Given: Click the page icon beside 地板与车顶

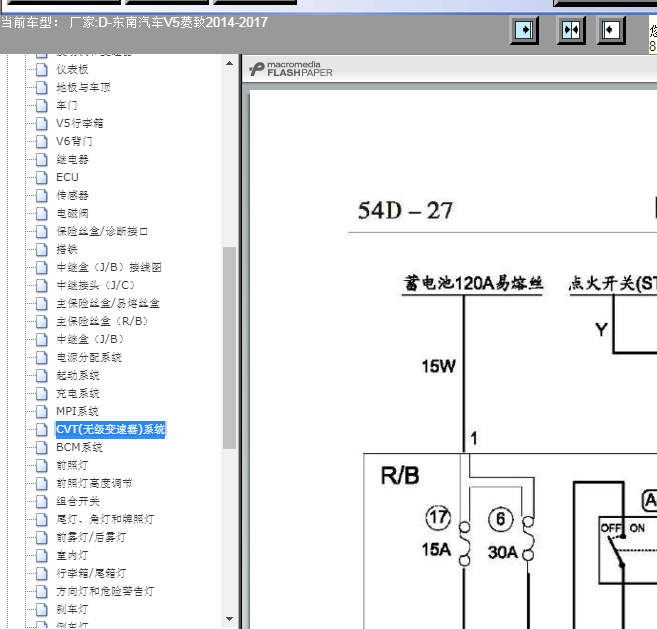Looking at the screenshot, I should [x=41, y=87].
